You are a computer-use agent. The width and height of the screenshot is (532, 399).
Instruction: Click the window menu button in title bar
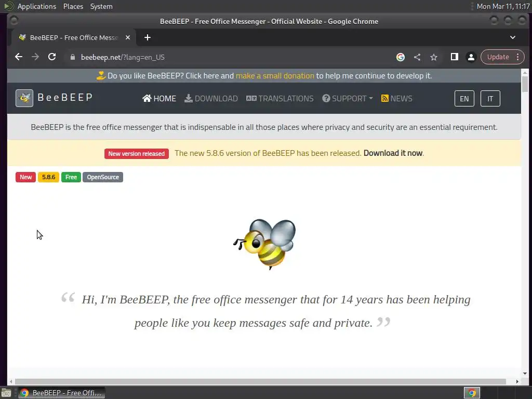pyautogui.click(x=14, y=21)
